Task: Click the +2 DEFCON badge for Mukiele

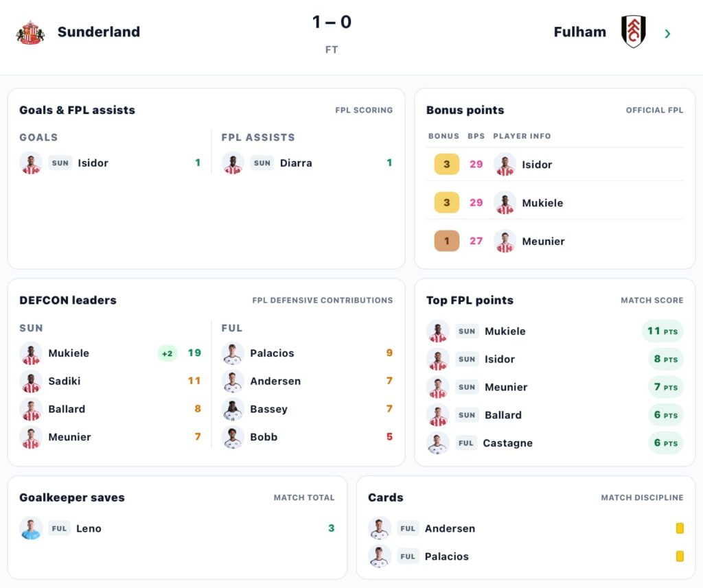Action: (x=168, y=353)
